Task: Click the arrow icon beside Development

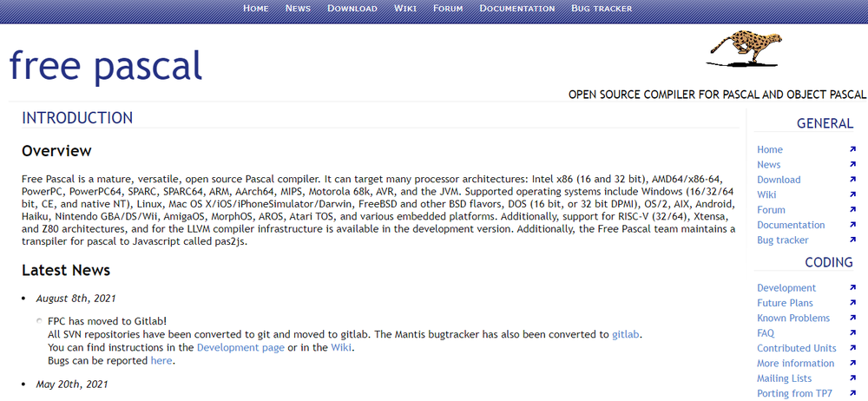Action: pos(852,288)
